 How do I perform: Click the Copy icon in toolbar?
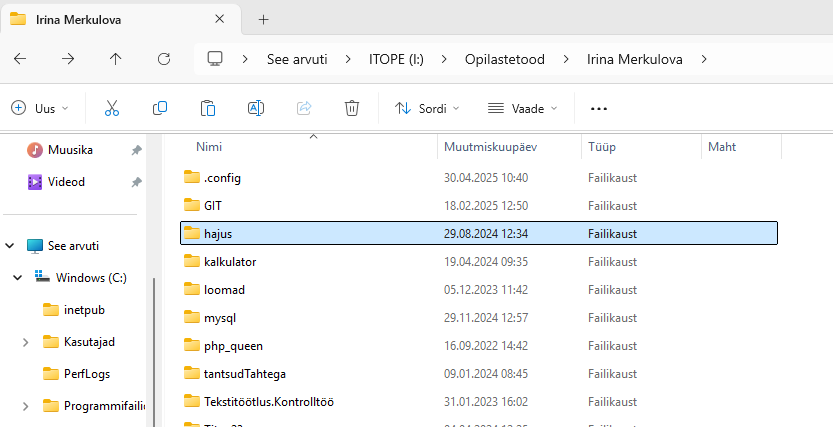click(160, 108)
